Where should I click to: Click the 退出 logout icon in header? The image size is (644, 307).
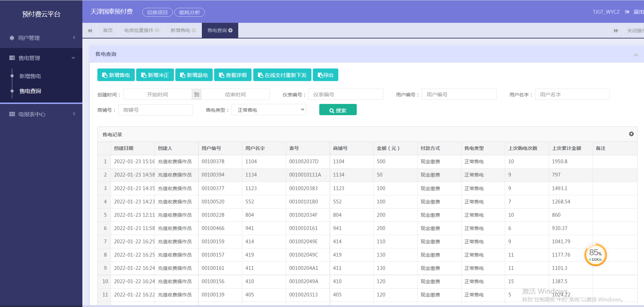coord(627,12)
